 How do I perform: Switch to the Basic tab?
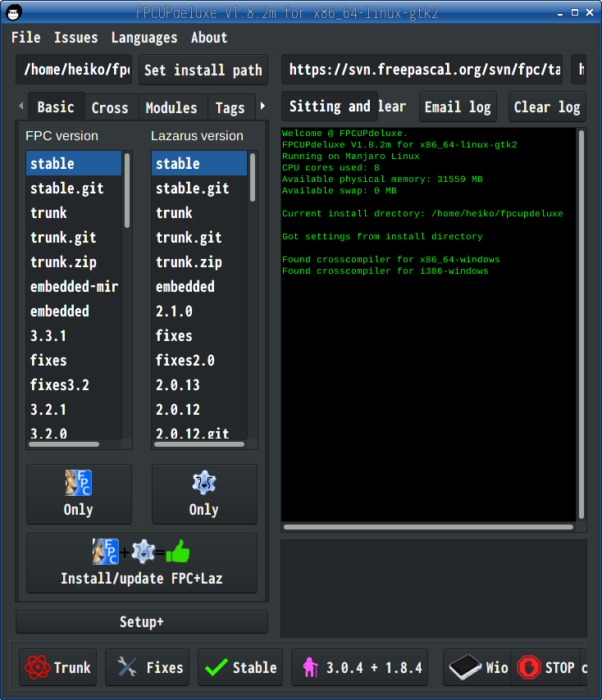[x=56, y=107]
